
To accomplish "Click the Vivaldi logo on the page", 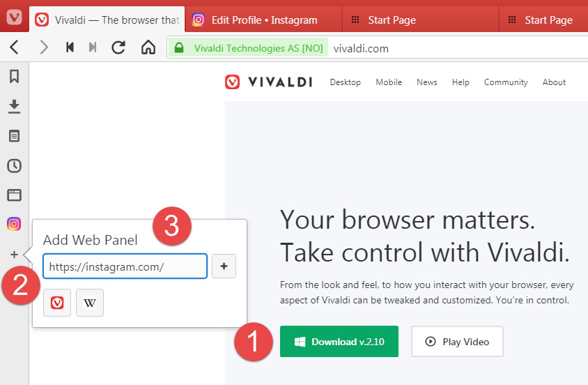I will click(x=268, y=82).
